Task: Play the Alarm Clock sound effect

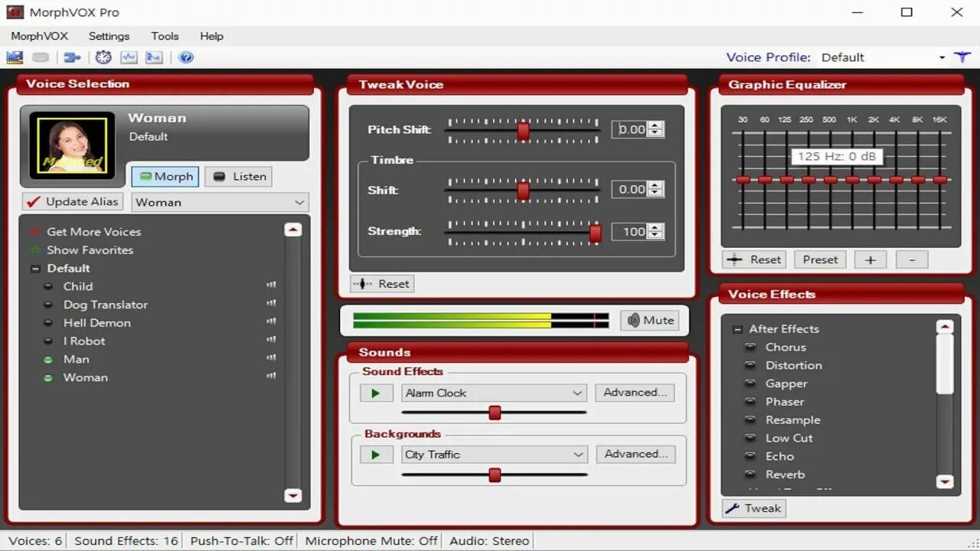Action: tap(375, 393)
